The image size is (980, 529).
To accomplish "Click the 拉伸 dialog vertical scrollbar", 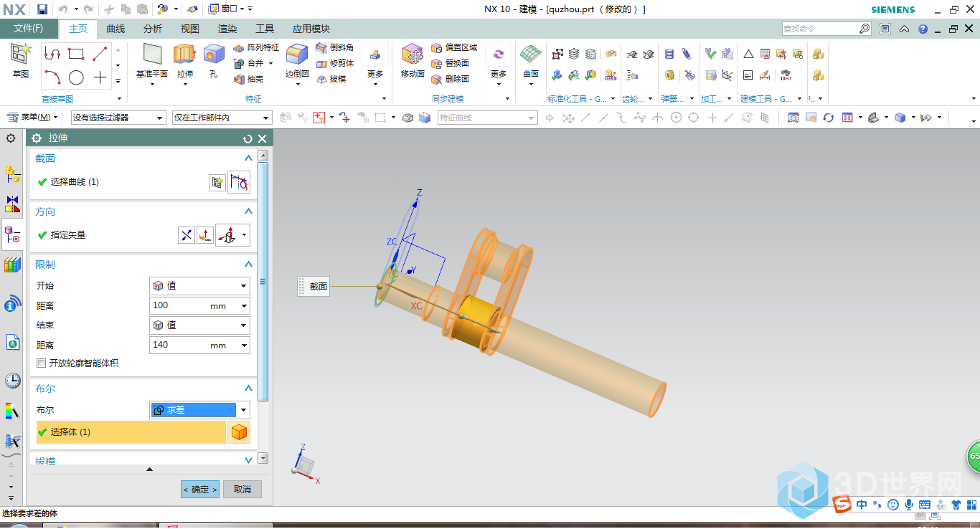I will point(263,281).
